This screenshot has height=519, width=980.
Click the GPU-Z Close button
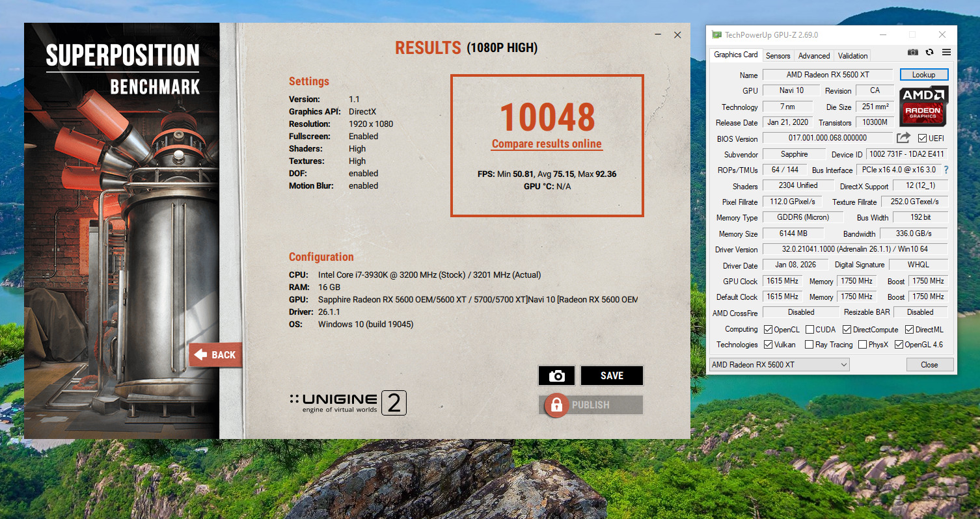pyautogui.click(x=929, y=365)
